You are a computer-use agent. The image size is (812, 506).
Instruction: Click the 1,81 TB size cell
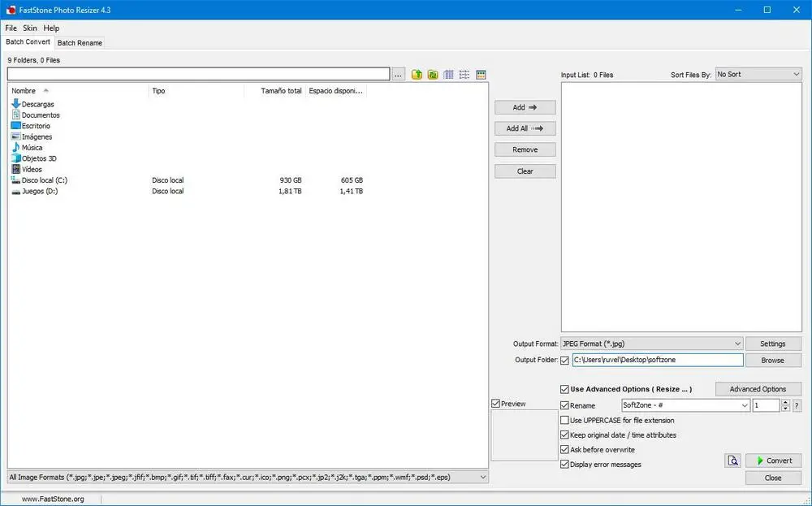pyautogui.click(x=290, y=191)
